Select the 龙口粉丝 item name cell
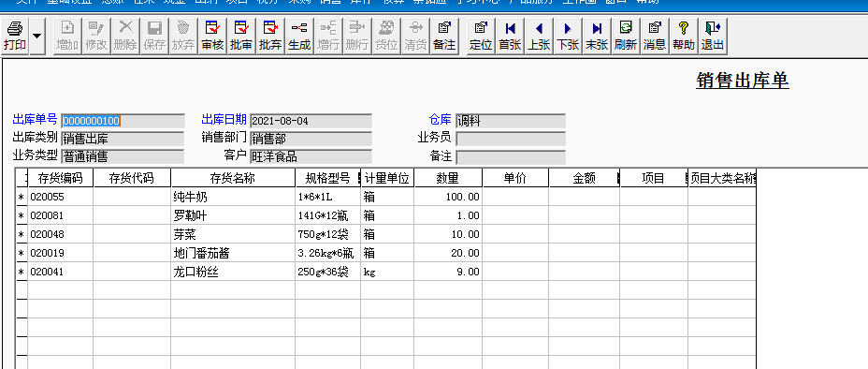Screen dimensions: 868x369 tap(233, 272)
